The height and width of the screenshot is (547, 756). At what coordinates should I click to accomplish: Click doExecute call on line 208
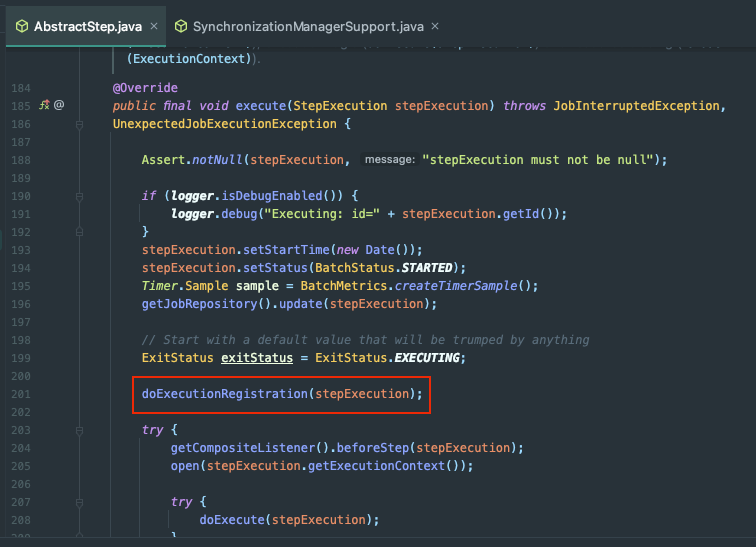click(232, 520)
